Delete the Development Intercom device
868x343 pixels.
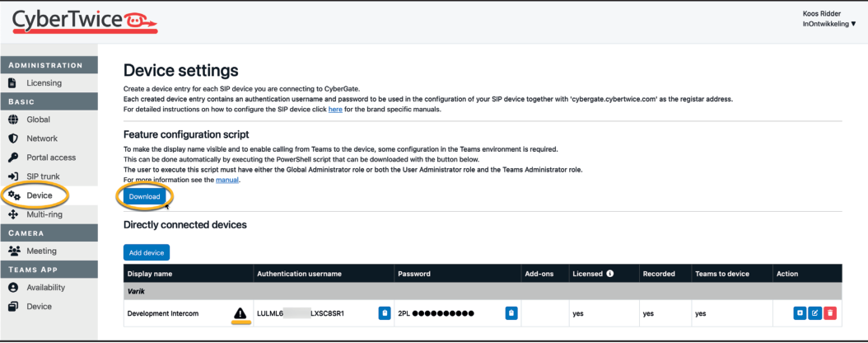[830, 313]
